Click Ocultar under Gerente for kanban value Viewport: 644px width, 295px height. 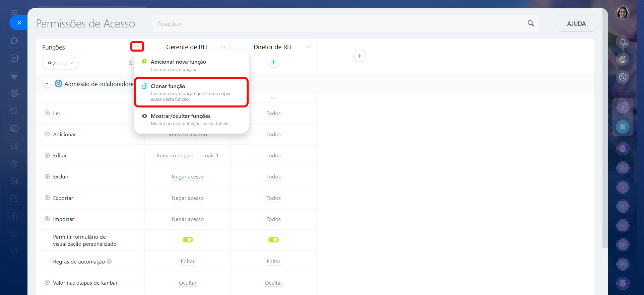tap(188, 283)
